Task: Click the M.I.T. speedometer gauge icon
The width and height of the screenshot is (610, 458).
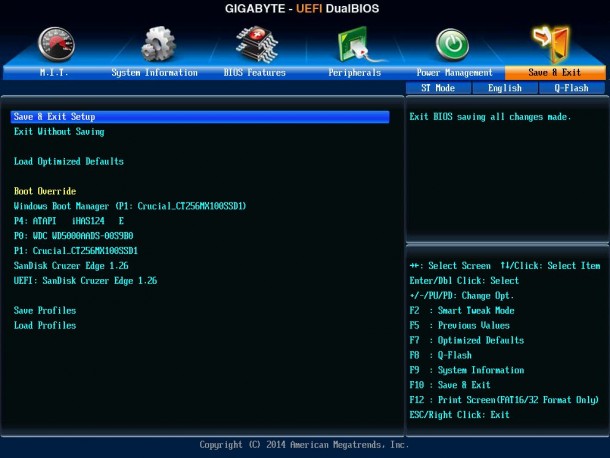Action: pyautogui.click(x=56, y=44)
